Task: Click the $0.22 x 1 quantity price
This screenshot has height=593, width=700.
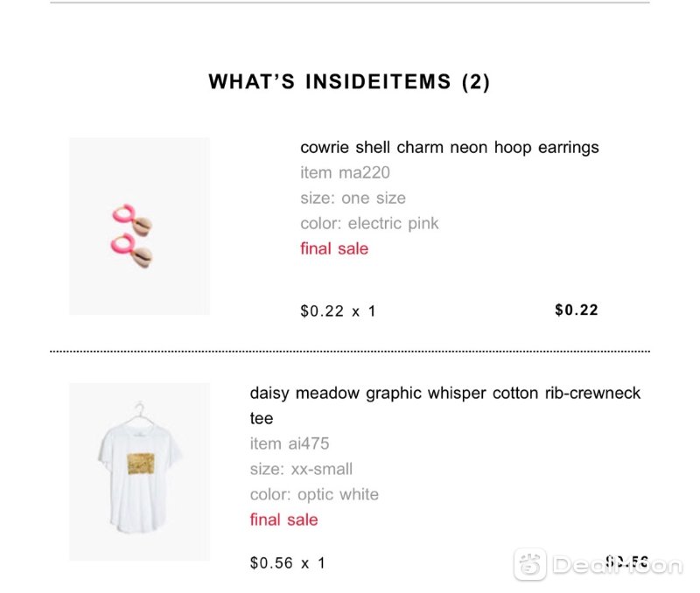Action: tap(338, 311)
